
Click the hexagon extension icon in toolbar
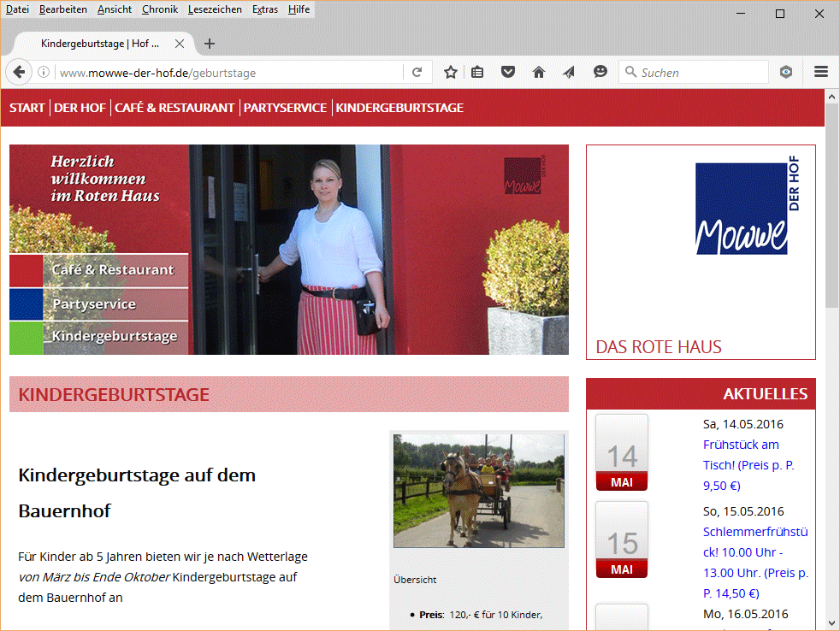(786, 72)
